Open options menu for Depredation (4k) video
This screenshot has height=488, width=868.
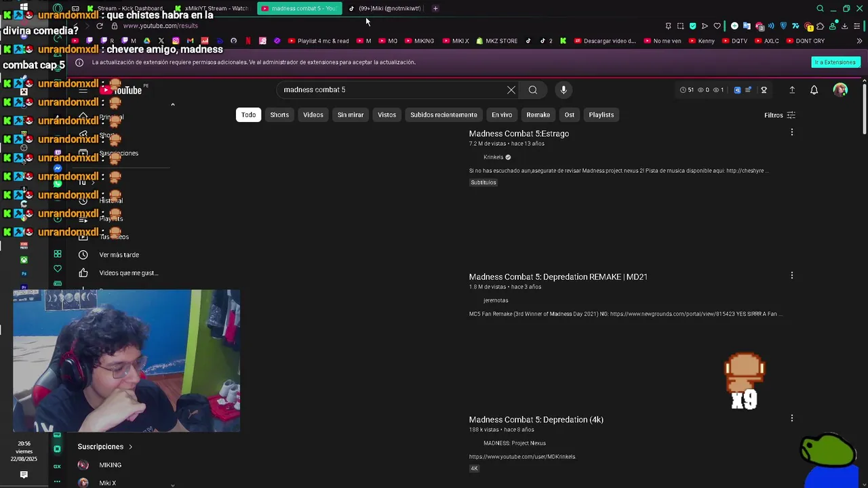pyautogui.click(x=791, y=419)
